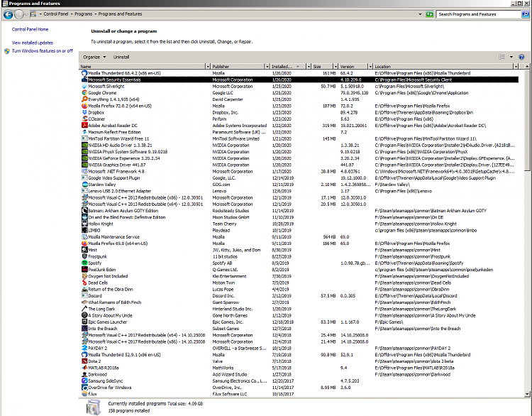Click the CCleaner program icon
This screenshot has height=416, width=532.
[x=84, y=119]
